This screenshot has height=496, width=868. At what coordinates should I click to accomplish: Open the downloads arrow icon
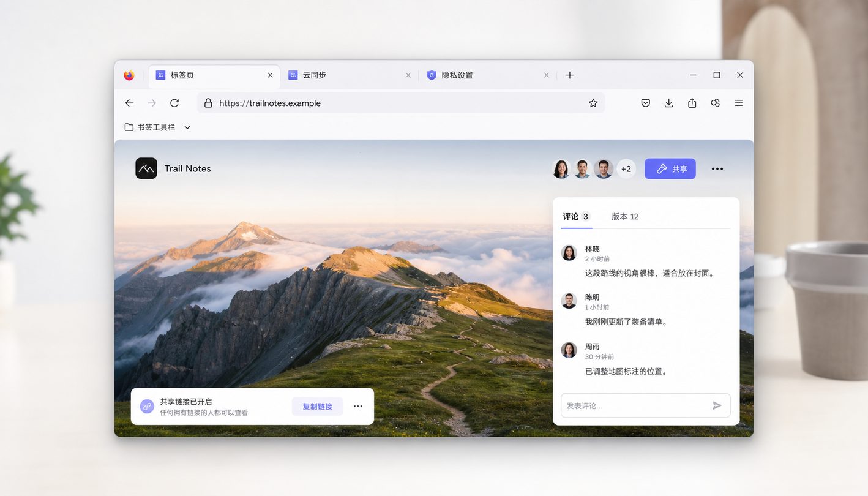point(669,103)
